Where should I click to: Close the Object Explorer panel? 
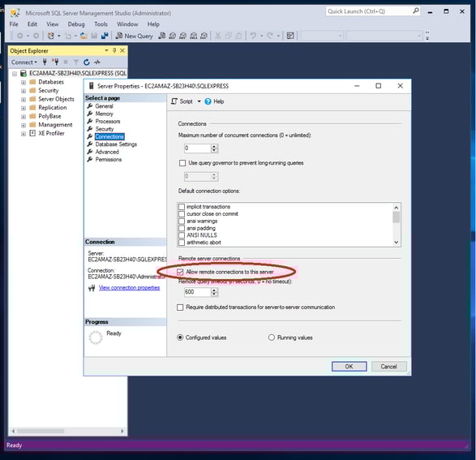[122, 50]
